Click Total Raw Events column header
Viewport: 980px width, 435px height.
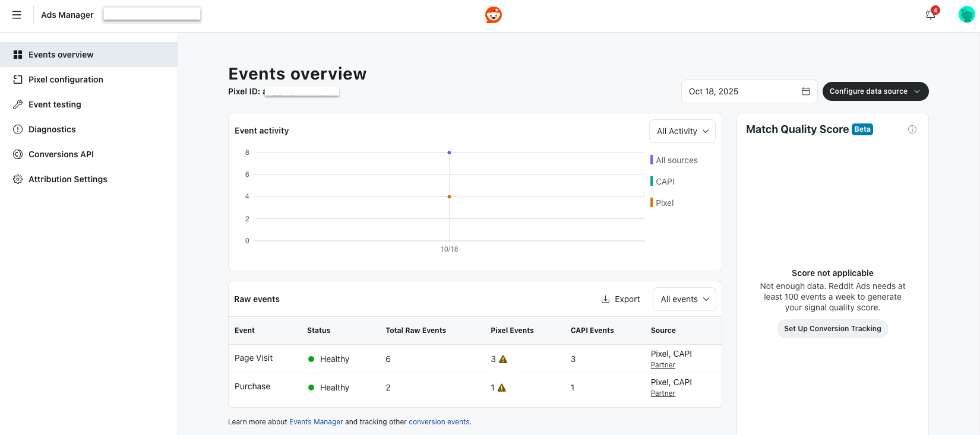416,331
